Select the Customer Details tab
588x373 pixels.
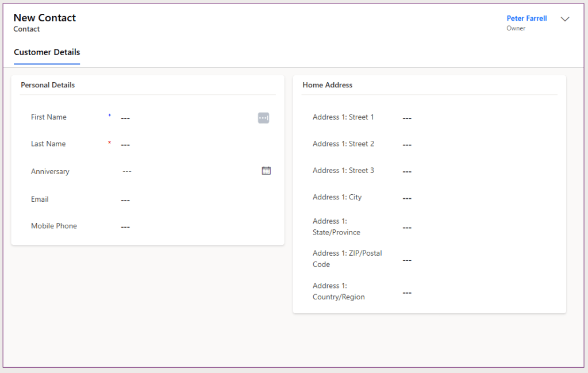pos(47,52)
